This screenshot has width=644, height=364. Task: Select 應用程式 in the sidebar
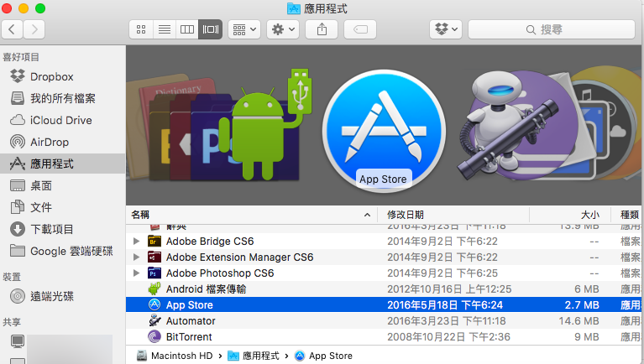point(62,164)
